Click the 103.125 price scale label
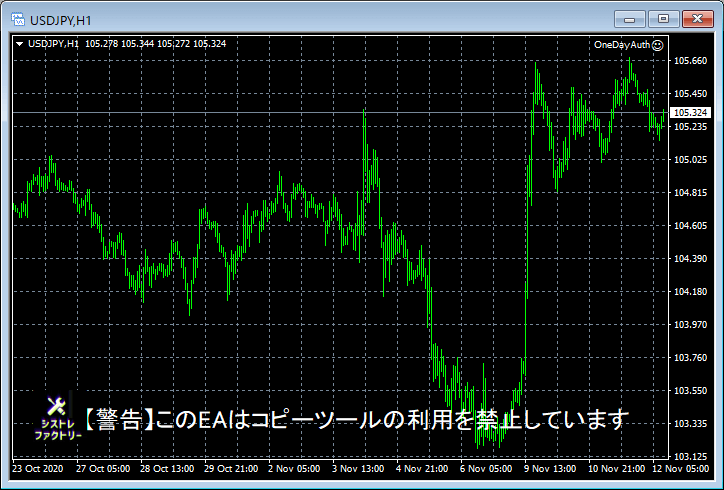This screenshot has height=490, width=724. coord(690,457)
